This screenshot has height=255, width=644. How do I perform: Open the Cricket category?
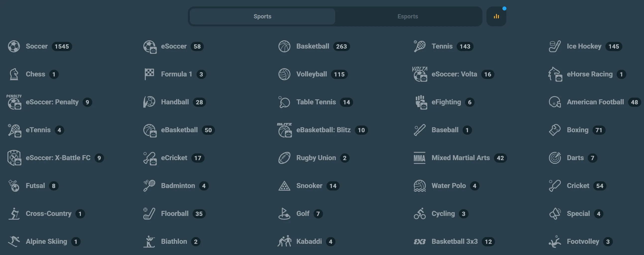pyautogui.click(x=578, y=186)
